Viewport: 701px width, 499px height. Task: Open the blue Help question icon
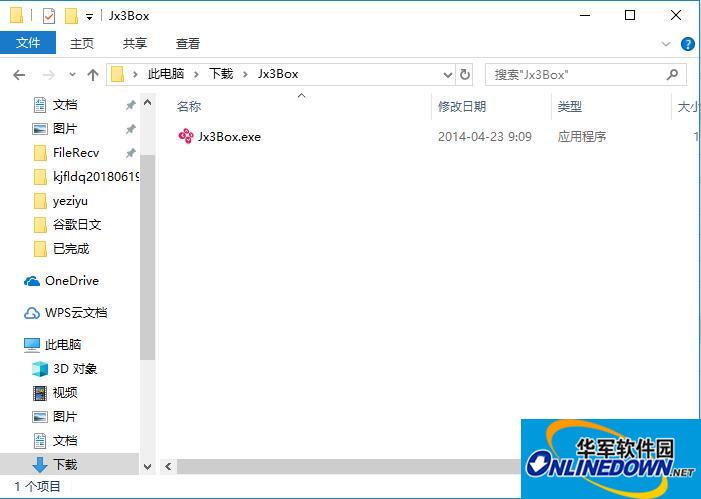coord(688,44)
